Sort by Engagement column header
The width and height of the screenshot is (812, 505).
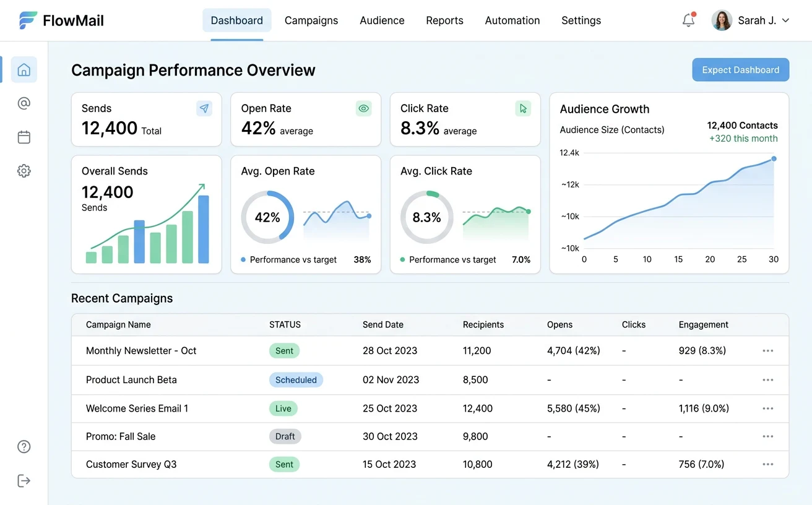click(x=704, y=325)
